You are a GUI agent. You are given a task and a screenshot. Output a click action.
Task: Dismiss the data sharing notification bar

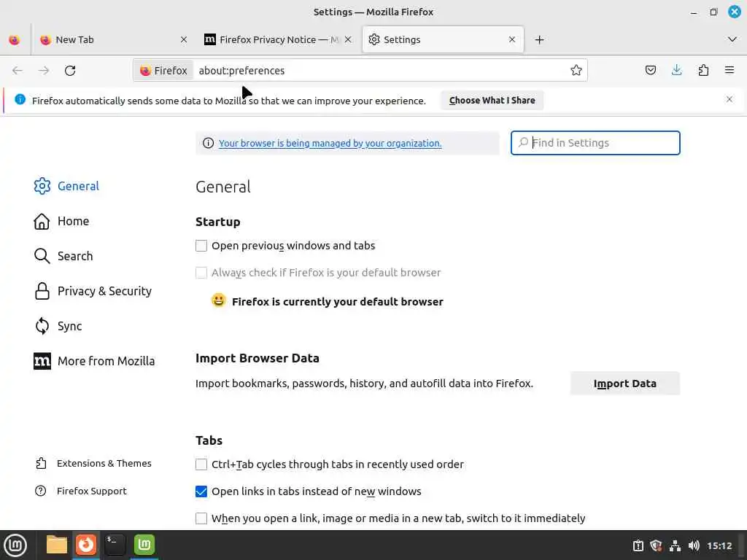(729, 99)
